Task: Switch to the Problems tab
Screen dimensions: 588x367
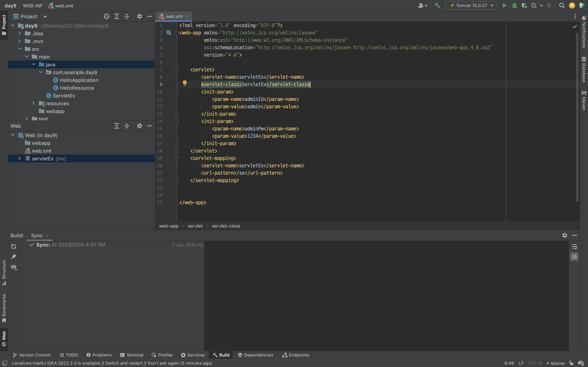Action: click(99, 355)
